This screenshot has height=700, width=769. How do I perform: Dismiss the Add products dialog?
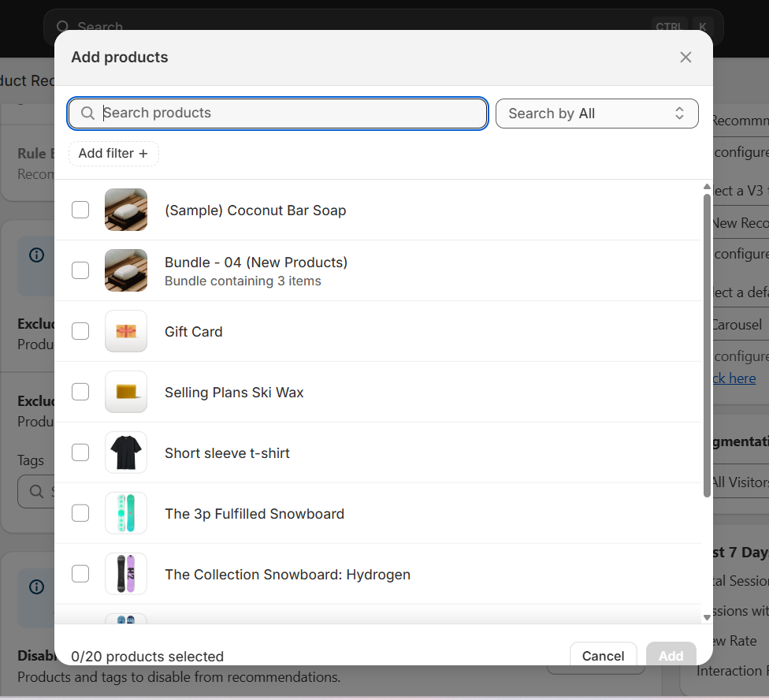tap(685, 57)
